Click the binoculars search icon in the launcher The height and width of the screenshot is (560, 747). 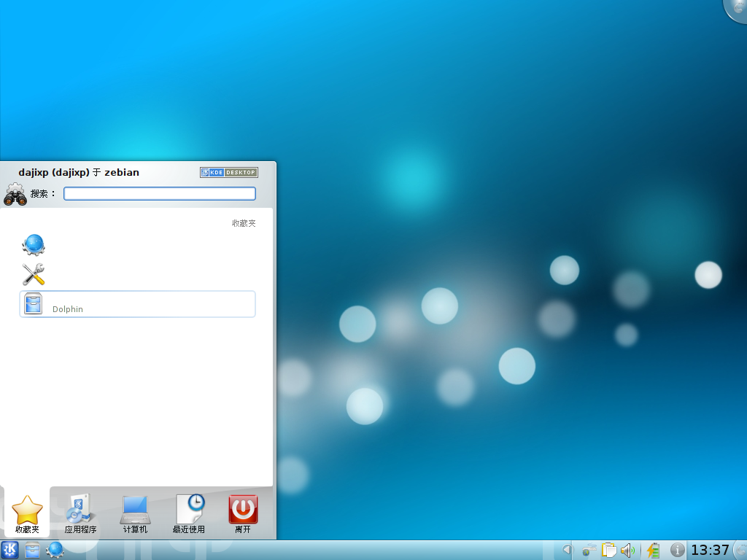click(15, 194)
